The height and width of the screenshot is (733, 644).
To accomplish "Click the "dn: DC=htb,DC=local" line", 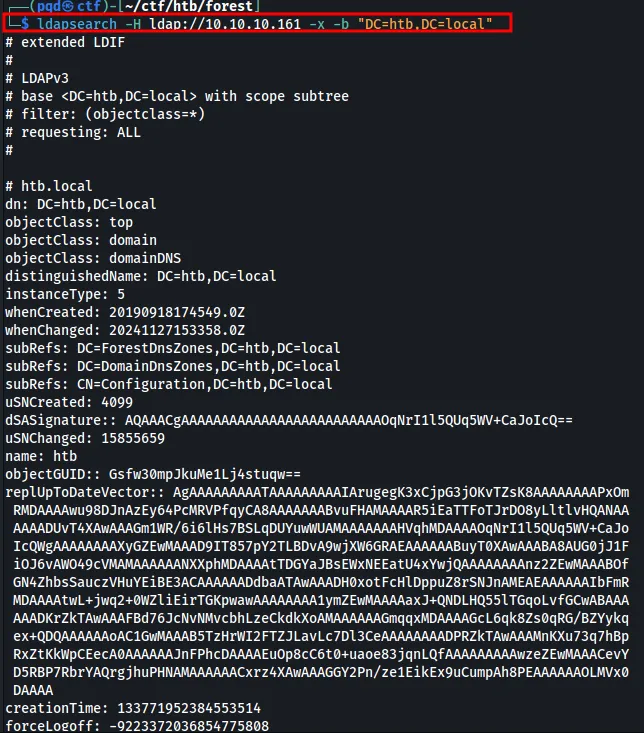I will (80, 204).
